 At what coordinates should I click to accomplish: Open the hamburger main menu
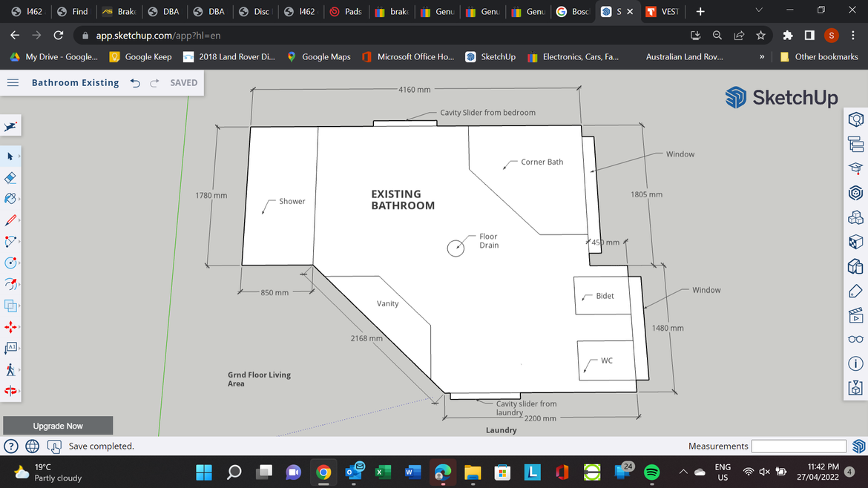(x=13, y=83)
